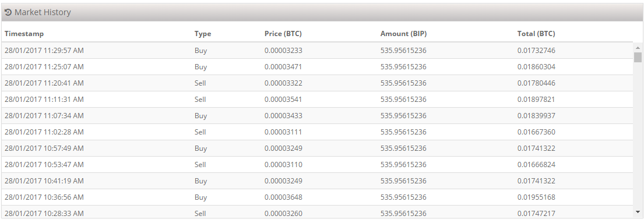Image resolution: width=644 pixels, height=223 pixels.
Task: Sort by the Type column header
Action: click(x=202, y=34)
